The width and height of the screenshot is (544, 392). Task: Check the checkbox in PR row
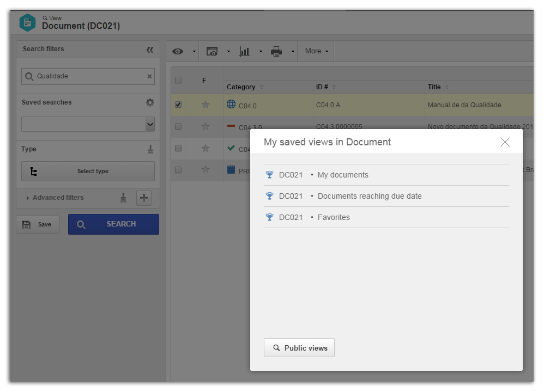(178, 170)
